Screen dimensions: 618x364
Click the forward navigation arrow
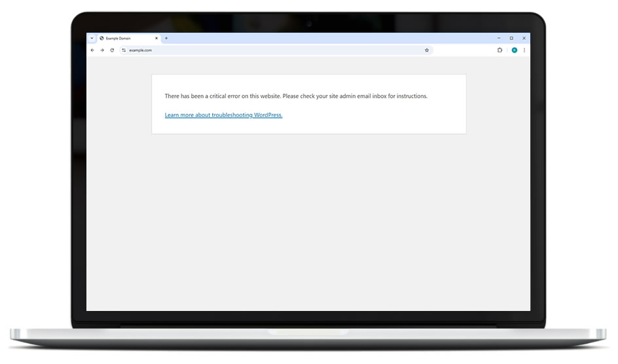(102, 50)
